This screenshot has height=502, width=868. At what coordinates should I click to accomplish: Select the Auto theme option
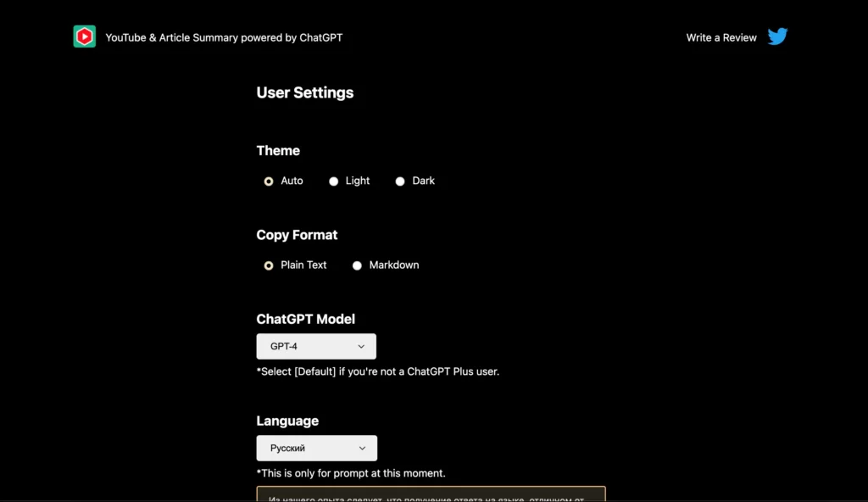(x=268, y=181)
